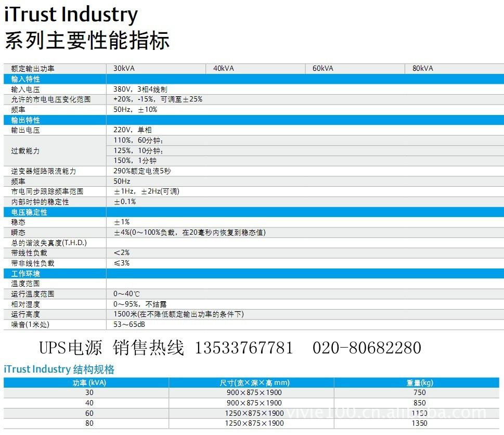Click the iTrust Industry main title
The image size is (504, 435).
coord(71,15)
